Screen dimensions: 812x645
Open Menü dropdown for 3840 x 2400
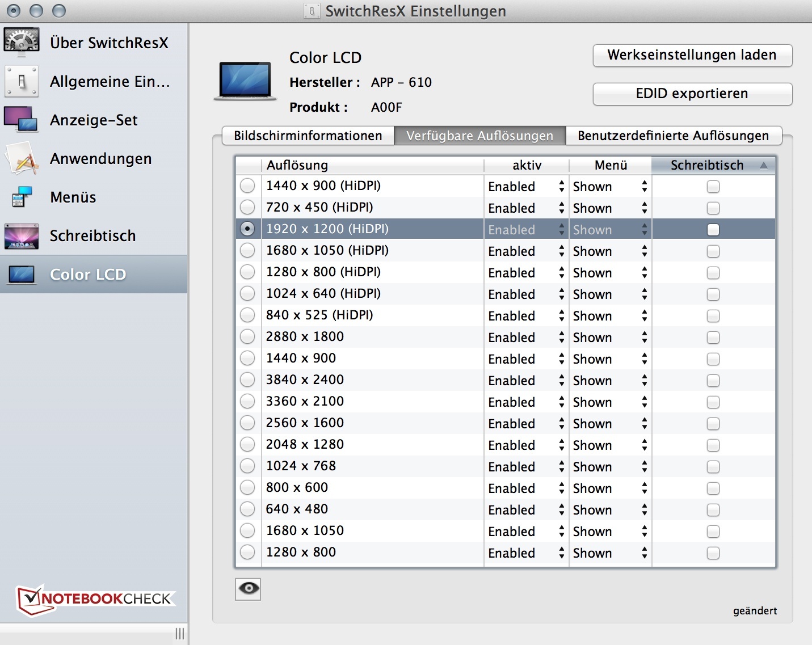(610, 381)
